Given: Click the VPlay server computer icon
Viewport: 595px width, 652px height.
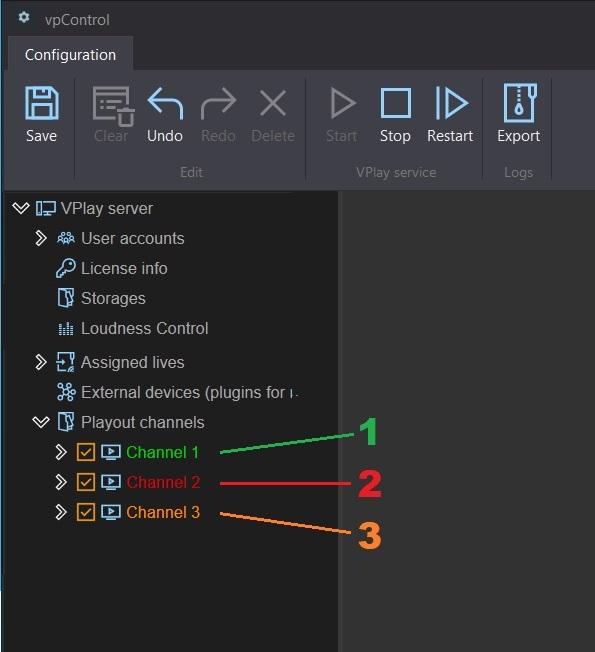Looking at the screenshot, I should [x=45, y=208].
